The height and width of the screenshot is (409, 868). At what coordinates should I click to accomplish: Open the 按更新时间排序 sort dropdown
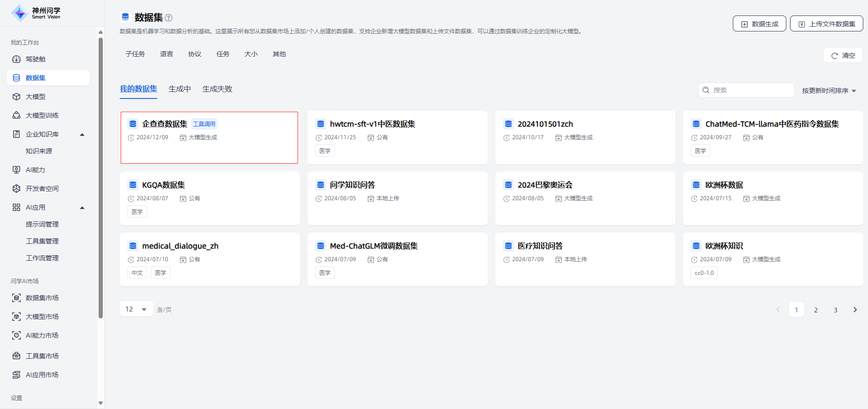tap(829, 91)
